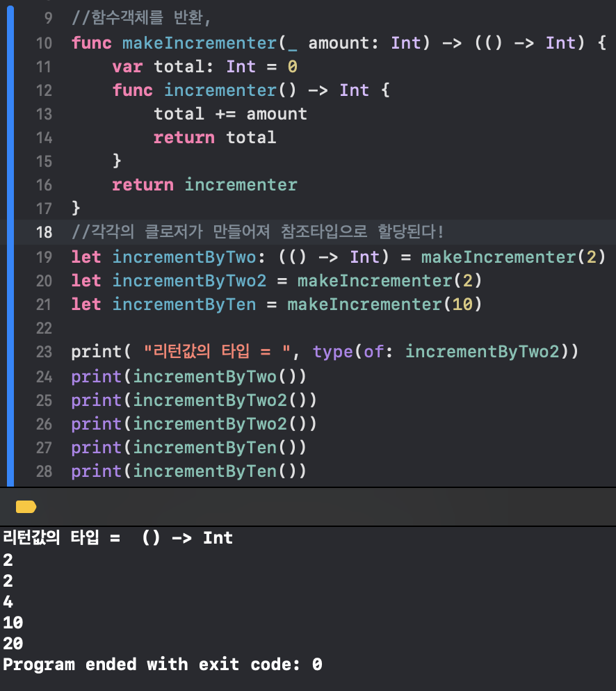
Task: Click console output value 10
Action: 13,623
